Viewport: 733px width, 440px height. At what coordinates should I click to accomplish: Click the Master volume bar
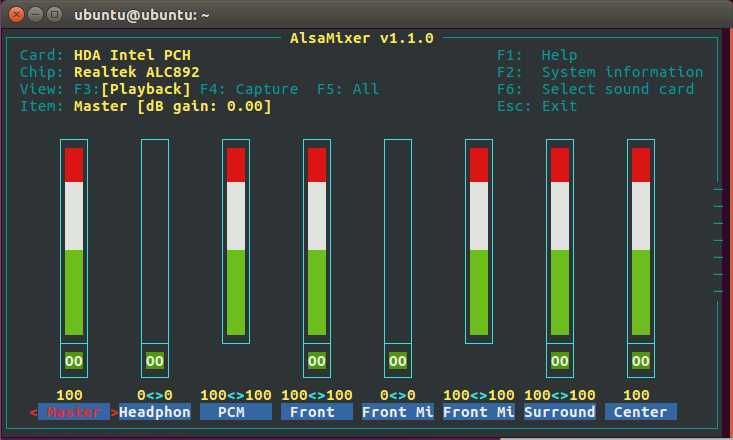74,241
